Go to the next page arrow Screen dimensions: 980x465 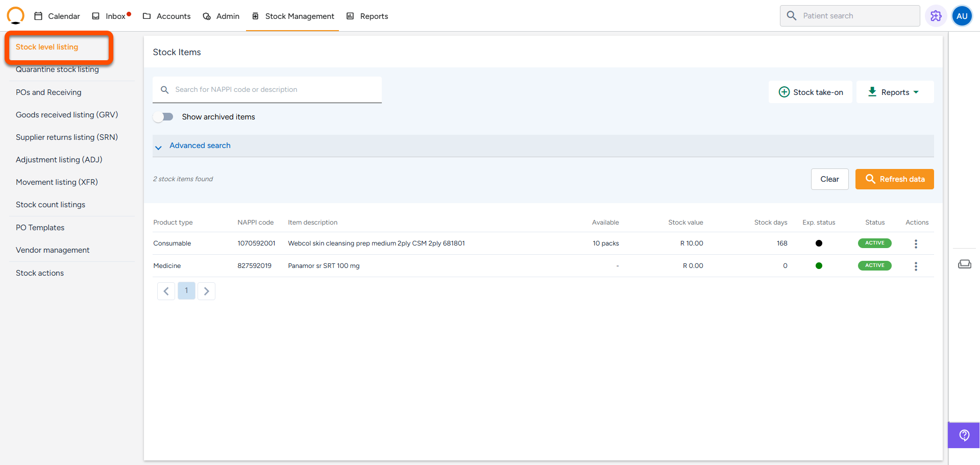coord(206,291)
